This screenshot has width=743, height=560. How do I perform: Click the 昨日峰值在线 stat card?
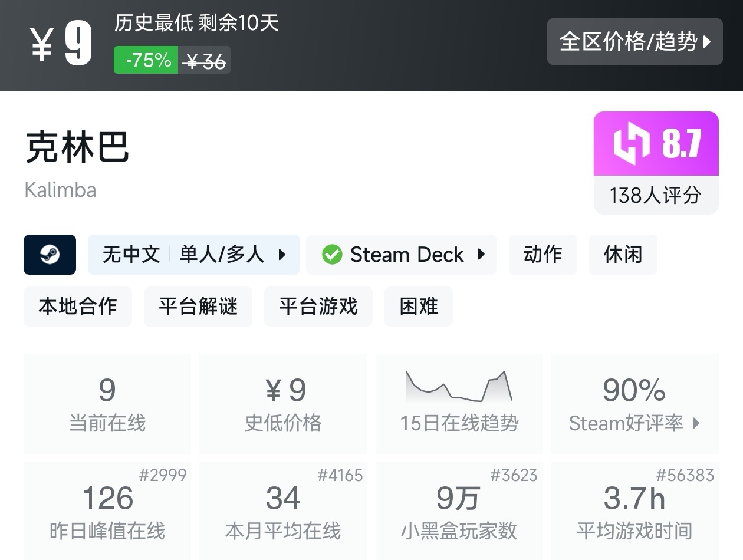[x=107, y=510]
